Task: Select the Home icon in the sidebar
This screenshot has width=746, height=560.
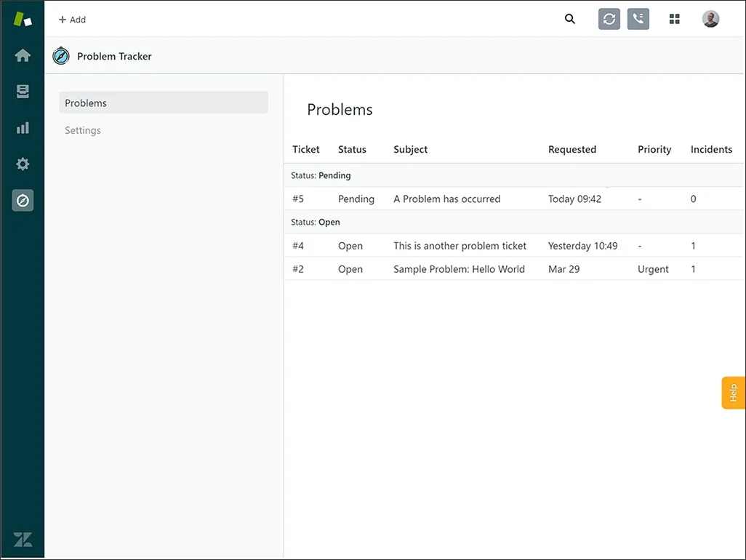Action: 23,55
